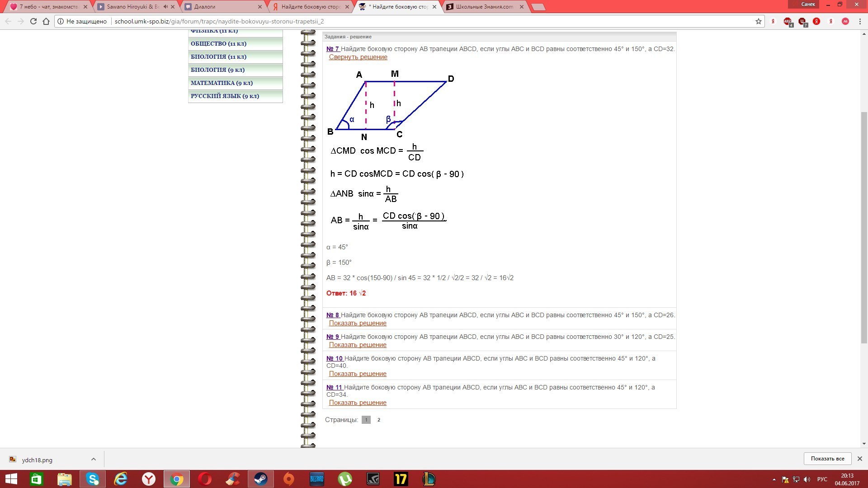Go to browser home page
The image size is (868, 488).
click(46, 21)
